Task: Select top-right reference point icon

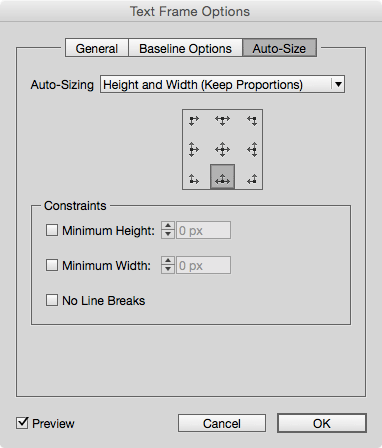Action: click(252, 120)
